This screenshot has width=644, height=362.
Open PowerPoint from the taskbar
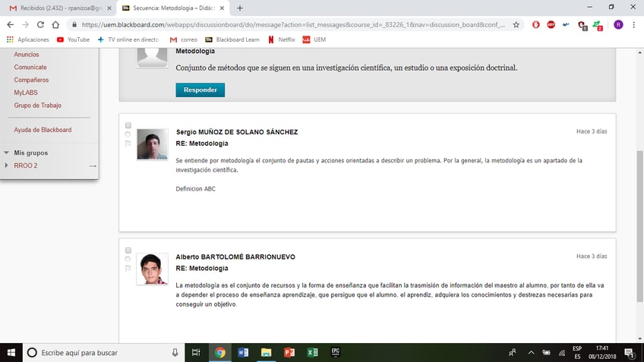[289, 353]
